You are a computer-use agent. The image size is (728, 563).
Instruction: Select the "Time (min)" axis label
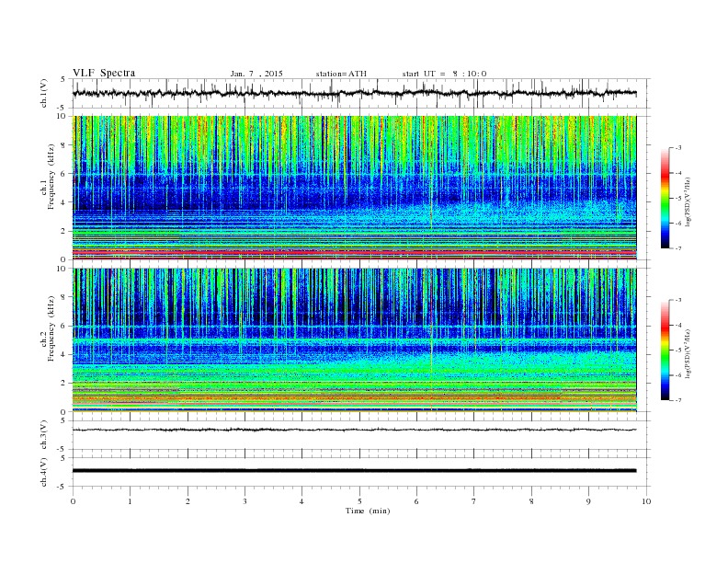click(368, 511)
